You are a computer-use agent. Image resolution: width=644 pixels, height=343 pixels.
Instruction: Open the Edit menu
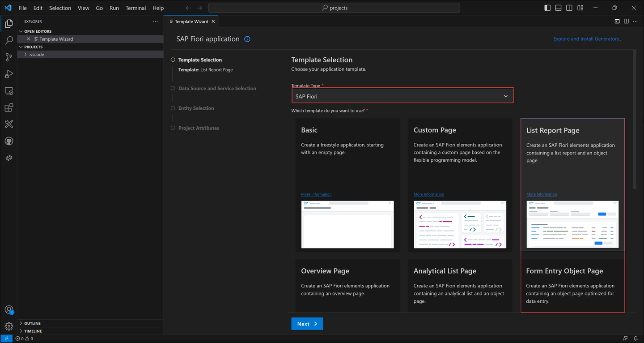click(38, 8)
